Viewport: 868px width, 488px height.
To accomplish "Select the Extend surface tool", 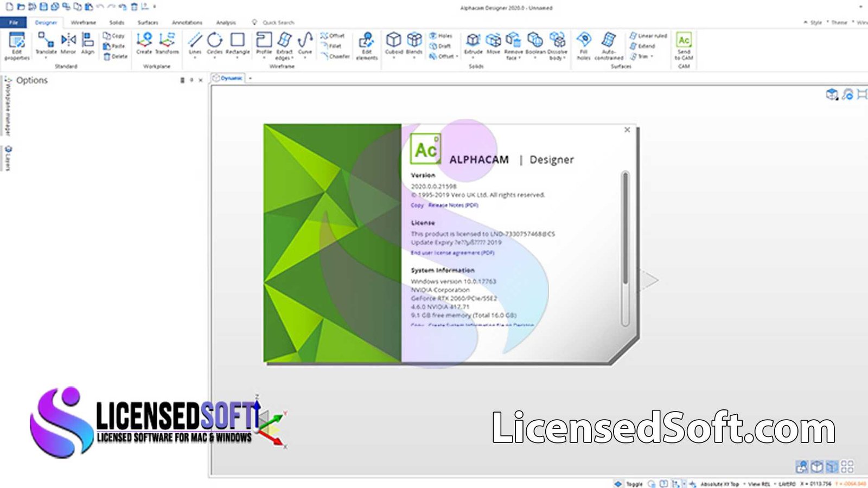I will 642,46.
